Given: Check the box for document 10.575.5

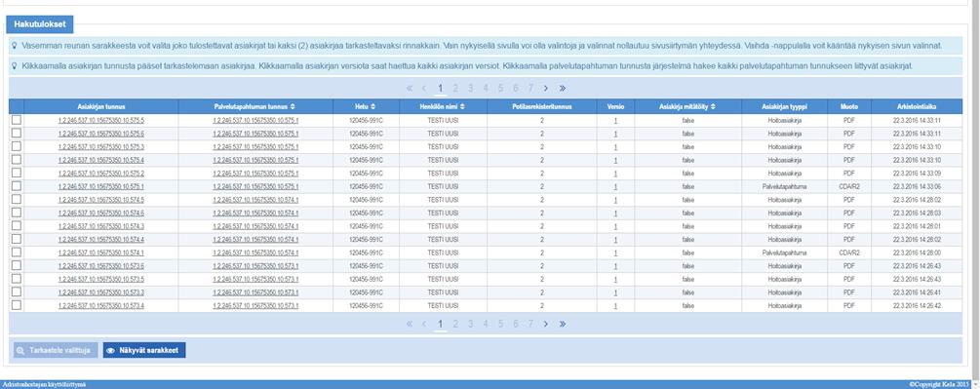Looking at the screenshot, I should click(x=17, y=120).
